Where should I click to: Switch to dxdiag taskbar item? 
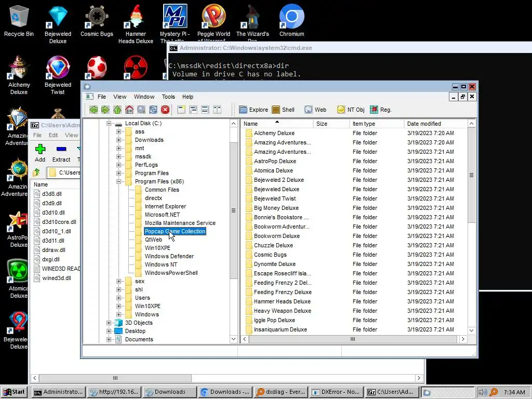pyautogui.click(x=281, y=392)
